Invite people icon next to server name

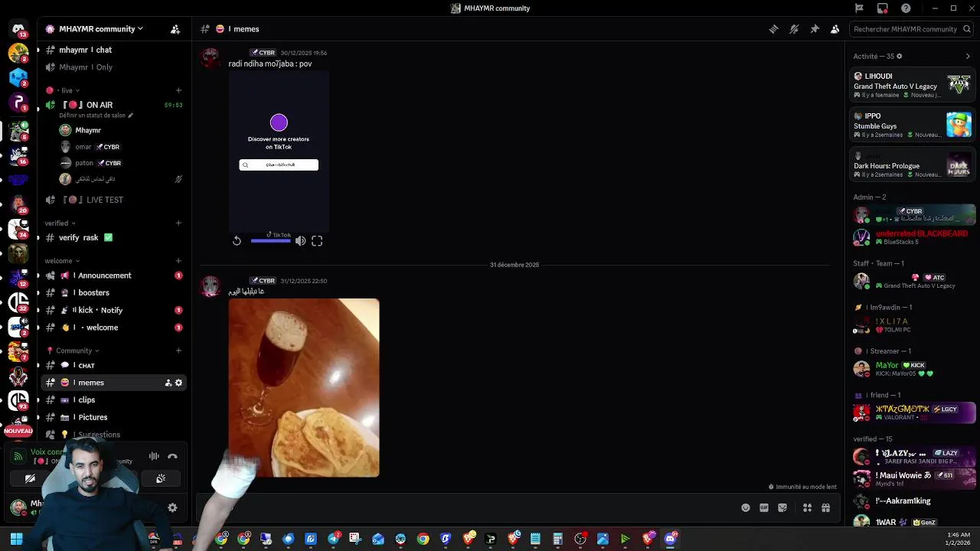175,29
